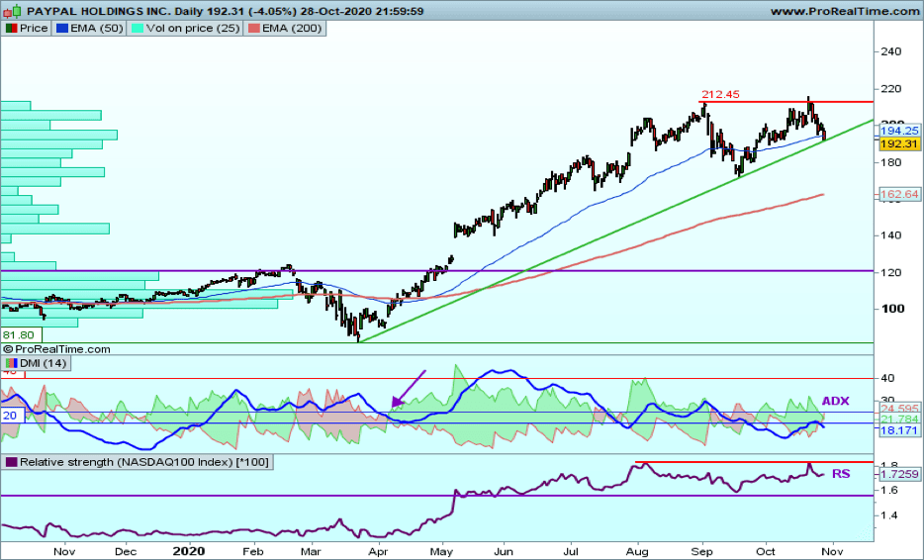Click the 40 level on DMI axis
This screenshot has height=560, width=924.
[x=887, y=378]
